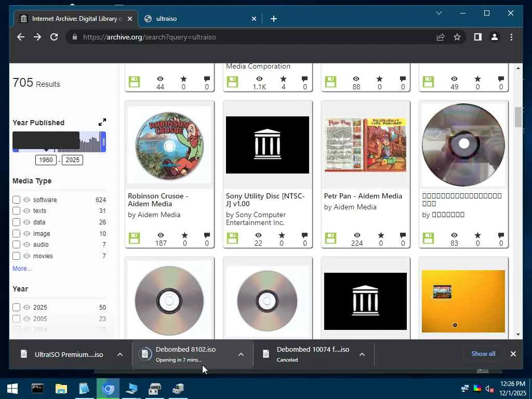
Task: Open the Start menu
Action: click(x=12, y=389)
